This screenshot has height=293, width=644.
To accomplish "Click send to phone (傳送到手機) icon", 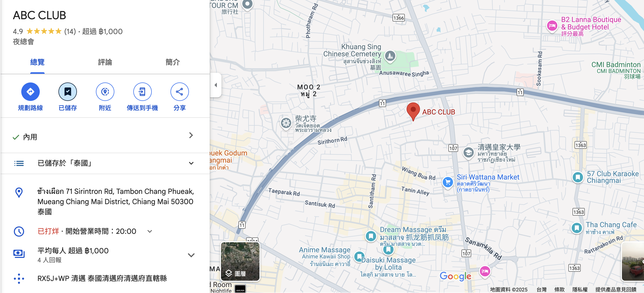I will [142, 92].
